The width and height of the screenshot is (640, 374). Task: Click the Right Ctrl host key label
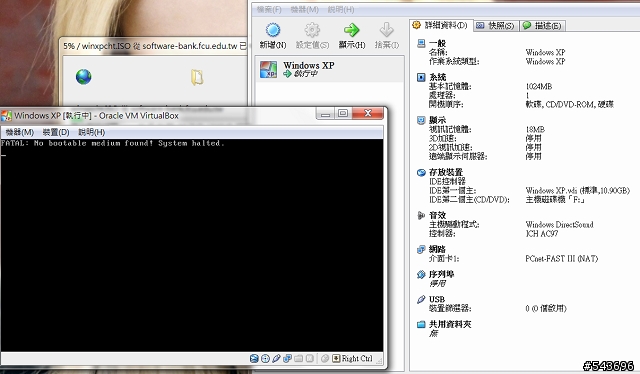pyautogui.click(x=357, y=358)
